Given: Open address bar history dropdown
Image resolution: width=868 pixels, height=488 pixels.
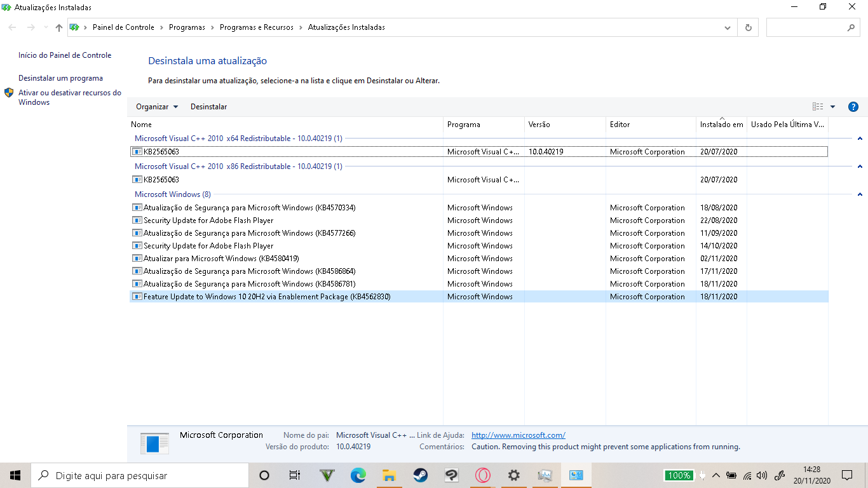Looking at the screenshot, I should click(x=728, y=27).
